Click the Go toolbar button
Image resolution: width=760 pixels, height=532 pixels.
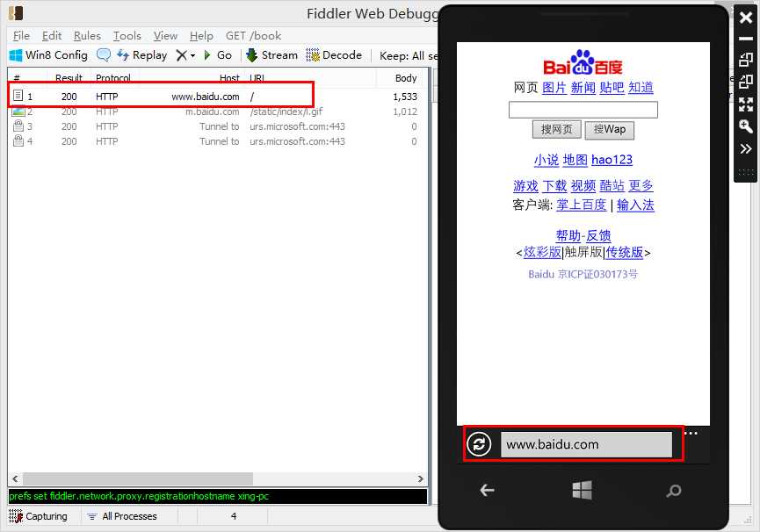(218, 55)
